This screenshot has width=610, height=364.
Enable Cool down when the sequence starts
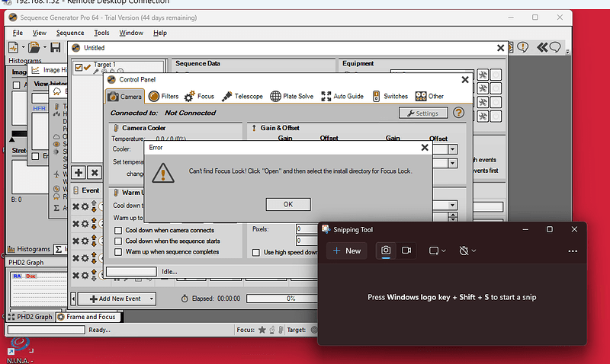(118, 241)
